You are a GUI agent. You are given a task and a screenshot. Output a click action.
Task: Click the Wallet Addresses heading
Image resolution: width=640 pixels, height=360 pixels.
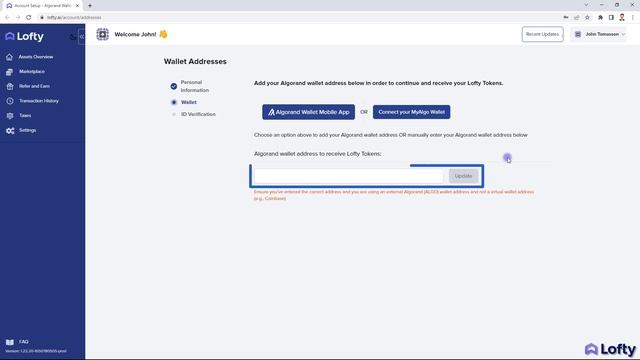coord(195,62)
